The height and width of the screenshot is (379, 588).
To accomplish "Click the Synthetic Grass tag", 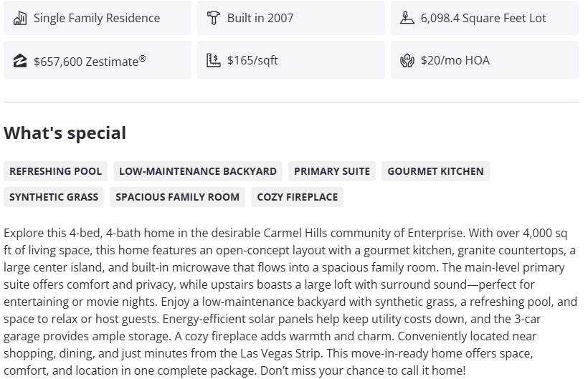I will (x=54, y=197).
